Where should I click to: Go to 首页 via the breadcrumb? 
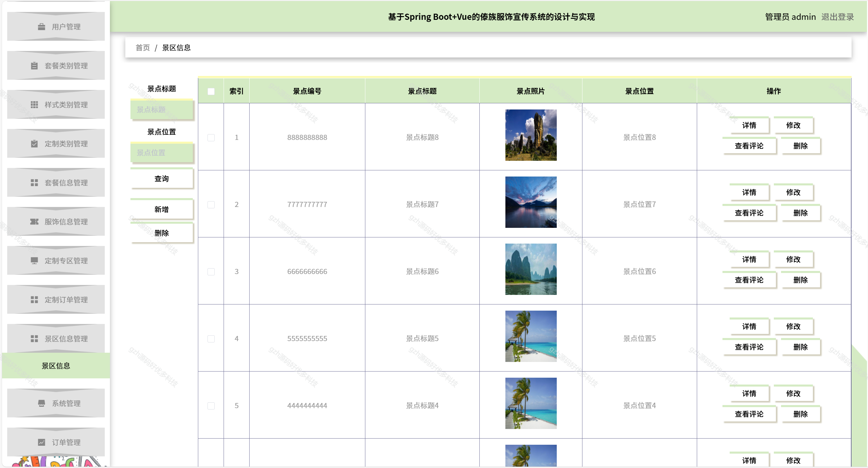tap(142, 48)
